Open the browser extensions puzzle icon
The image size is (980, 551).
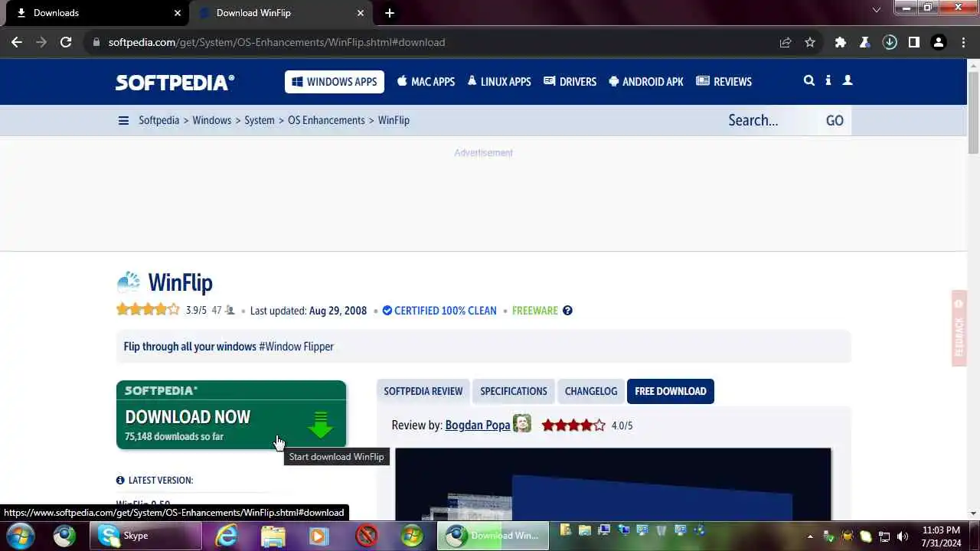[841, 42]
